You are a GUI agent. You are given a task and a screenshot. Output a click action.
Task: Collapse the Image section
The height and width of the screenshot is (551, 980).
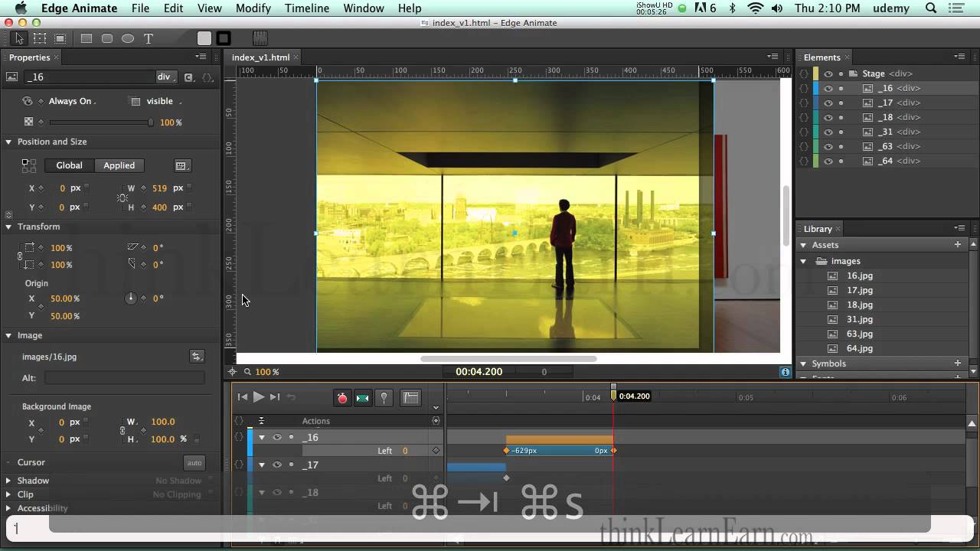pyautogui.click(x=8, y=335)
